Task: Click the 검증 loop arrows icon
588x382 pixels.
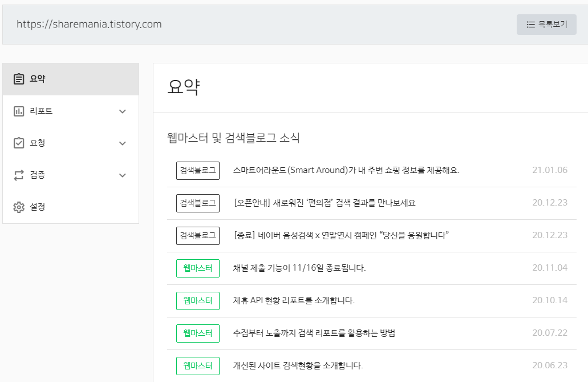Action: tap(19, 175)
